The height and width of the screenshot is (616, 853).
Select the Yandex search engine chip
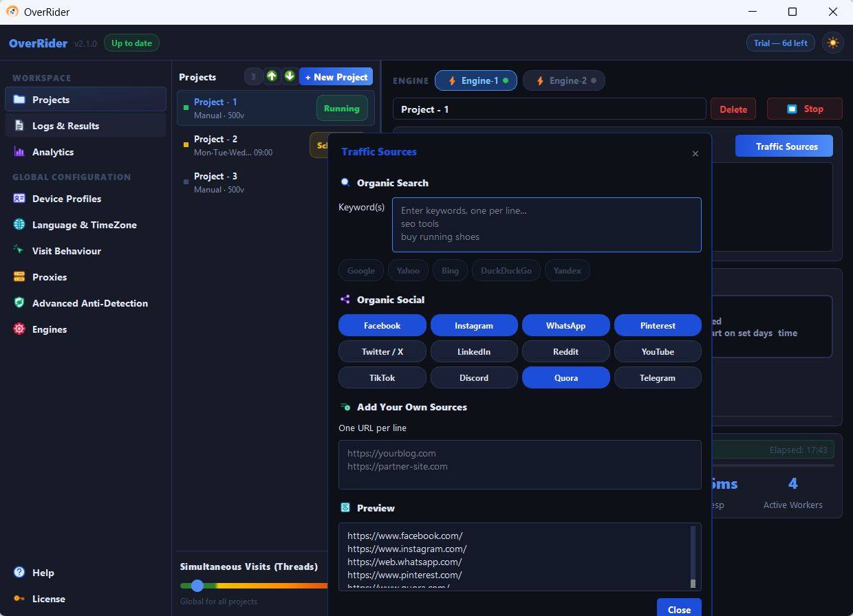(x=568, y=270)
